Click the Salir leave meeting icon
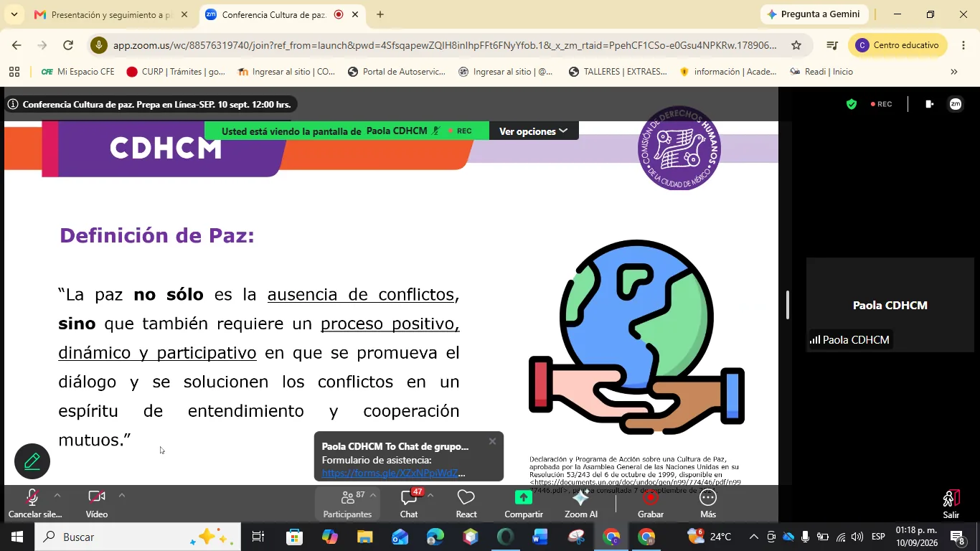980x551 pixels. click(x=951, y=498)
